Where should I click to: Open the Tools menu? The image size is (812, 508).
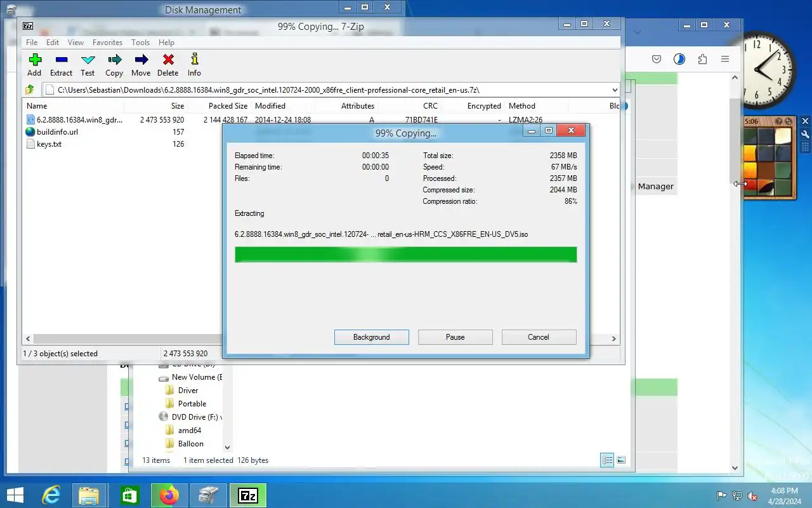[140, 43]
